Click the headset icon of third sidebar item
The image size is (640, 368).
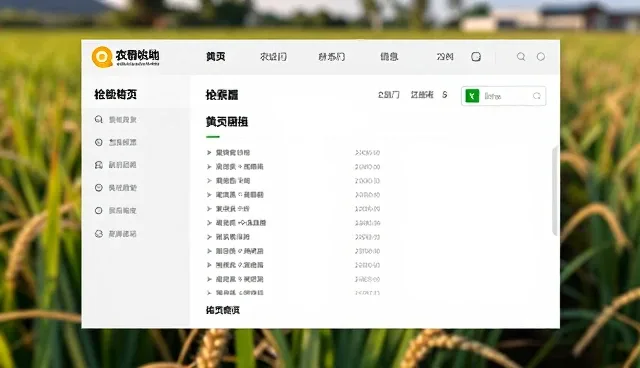99,165
